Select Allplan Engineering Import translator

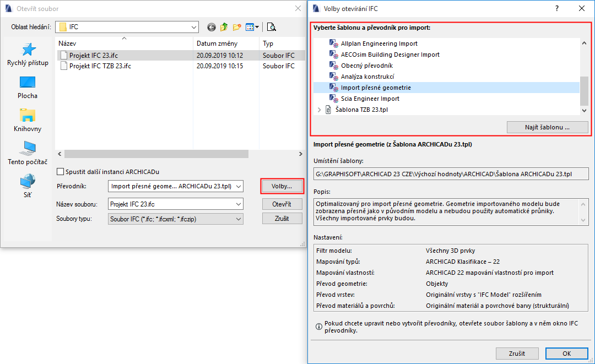pos(379,44)
